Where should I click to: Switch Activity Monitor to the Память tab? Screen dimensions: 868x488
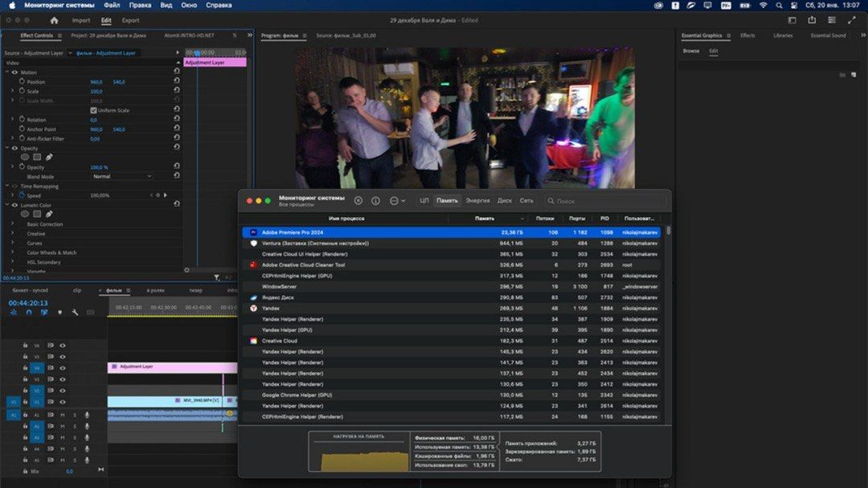click(448, 200)
